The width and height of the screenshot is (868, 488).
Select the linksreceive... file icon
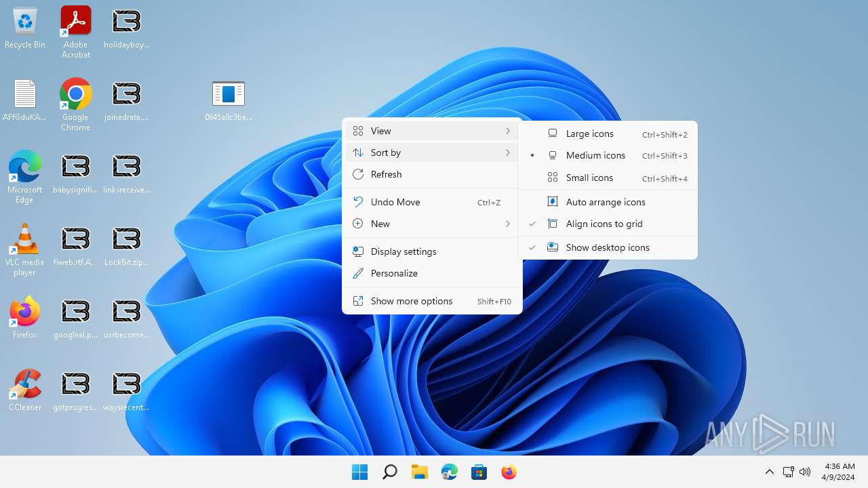pos(127,174)
